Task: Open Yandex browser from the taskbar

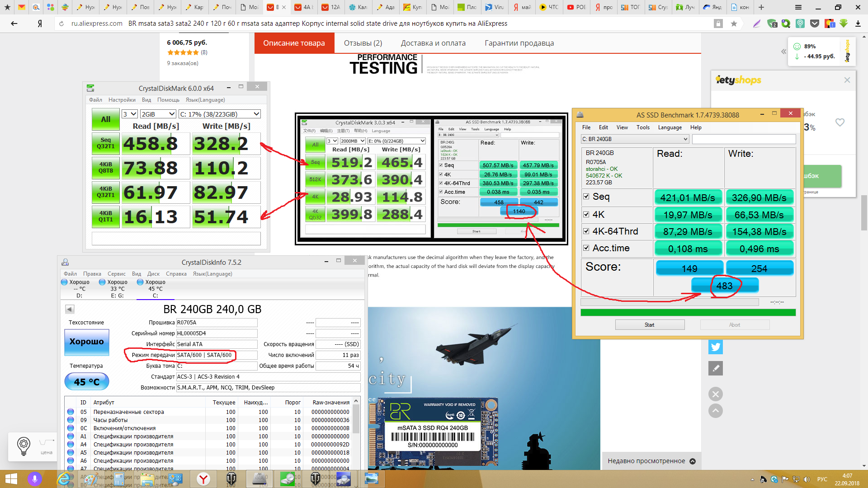Action: (203, 479)
